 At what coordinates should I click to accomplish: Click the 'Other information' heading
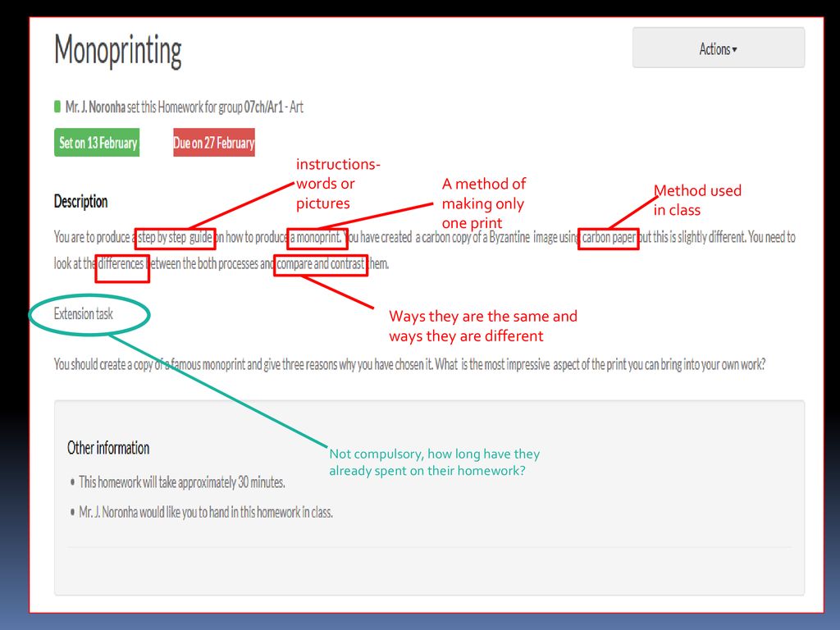(x=108, y=448)
